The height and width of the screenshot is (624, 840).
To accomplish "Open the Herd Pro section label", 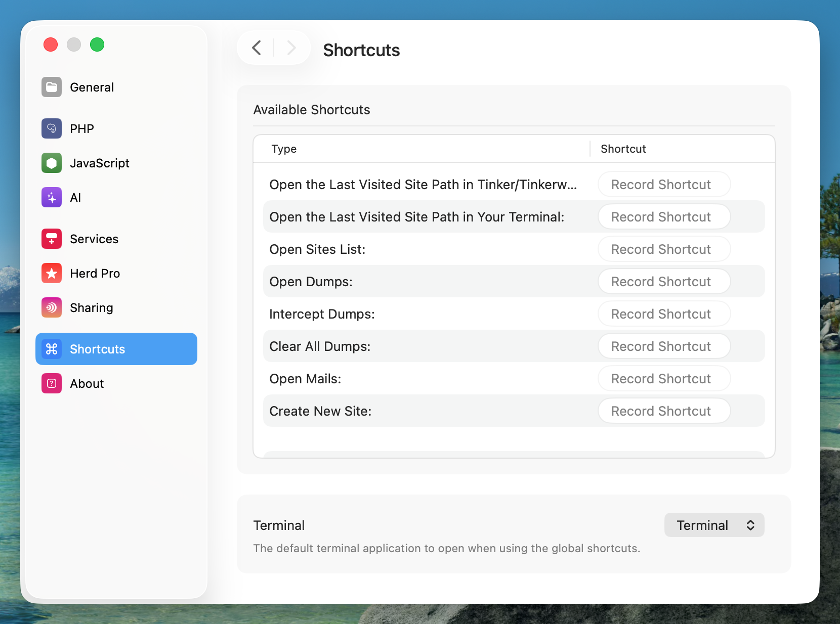I will pos(95,274).
